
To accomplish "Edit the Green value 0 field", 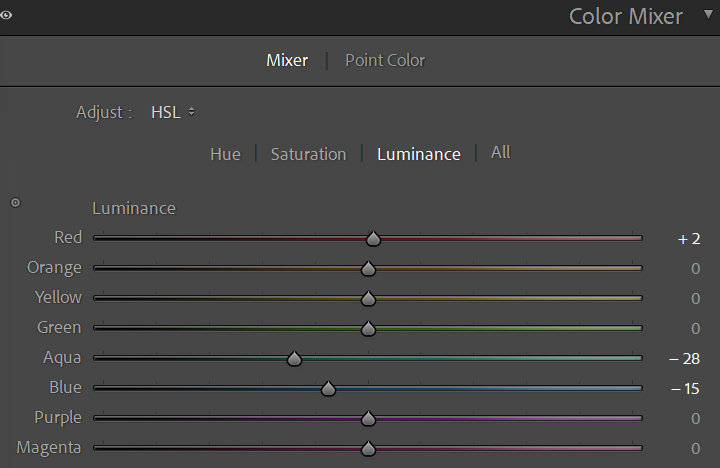I will (x=695, y=328).
